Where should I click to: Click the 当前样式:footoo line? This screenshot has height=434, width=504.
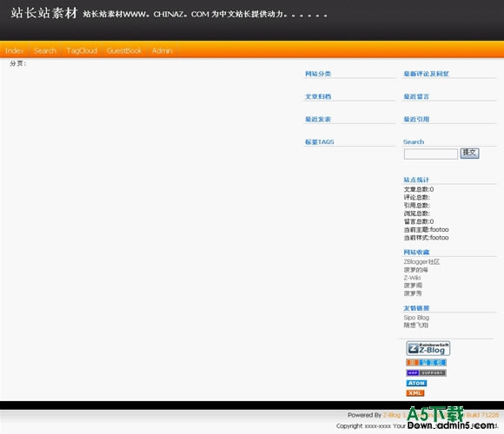[x=426, y=238]
